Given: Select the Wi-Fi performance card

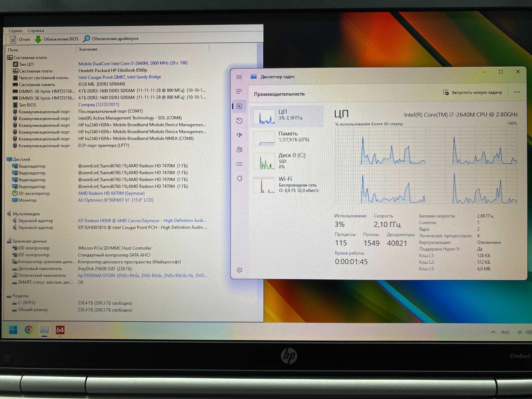Looking at the screenshot, I should [x=287, y=185].
